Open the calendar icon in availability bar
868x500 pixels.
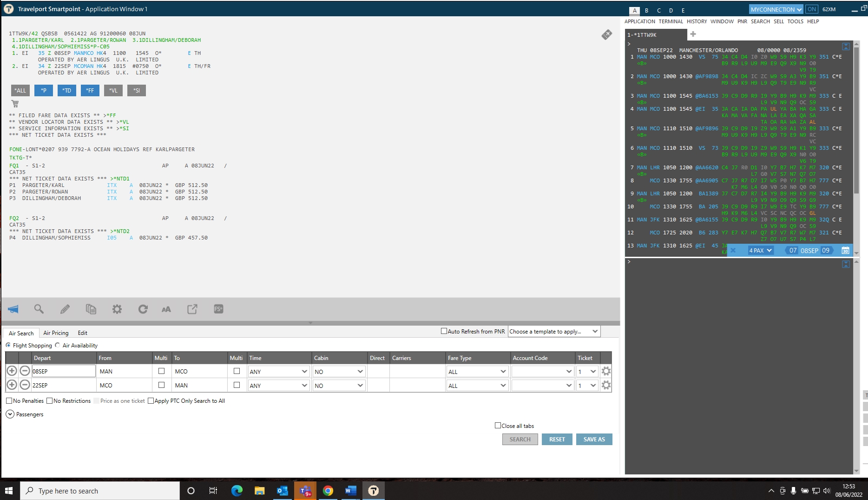(846, 250)
